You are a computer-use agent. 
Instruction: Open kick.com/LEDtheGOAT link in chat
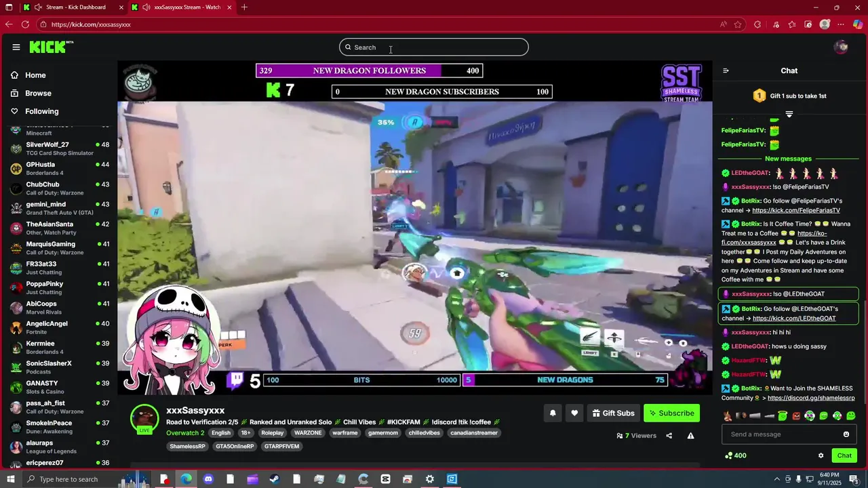[794, 319]
